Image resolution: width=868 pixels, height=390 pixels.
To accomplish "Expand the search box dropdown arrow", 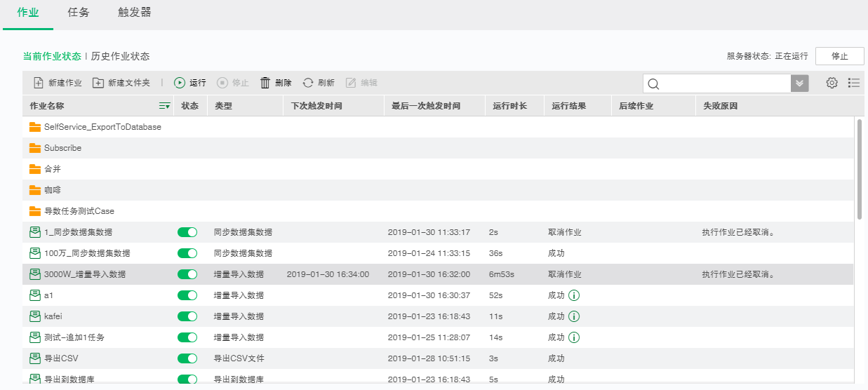I will 800,83.
